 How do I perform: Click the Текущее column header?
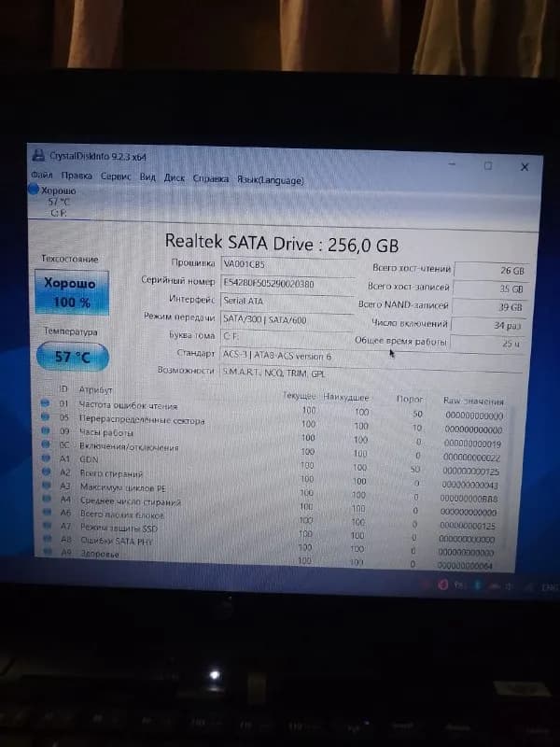coord(299,395)
